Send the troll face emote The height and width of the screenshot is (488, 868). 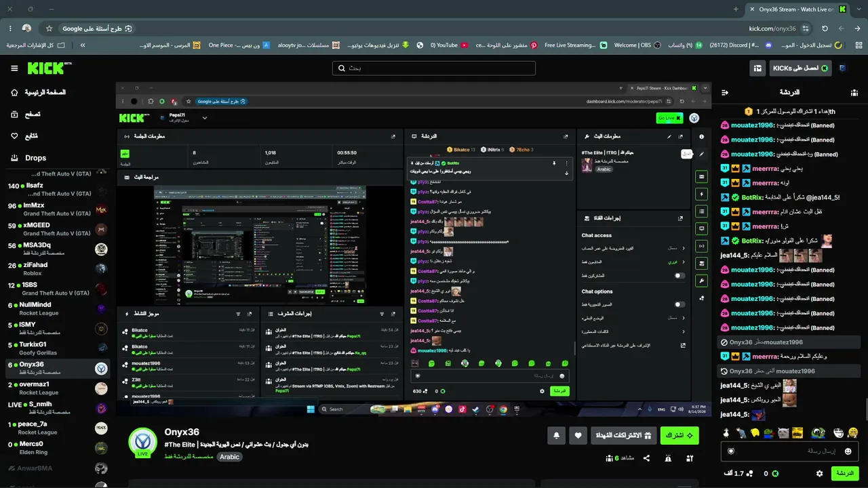click(x=839, y=433)
